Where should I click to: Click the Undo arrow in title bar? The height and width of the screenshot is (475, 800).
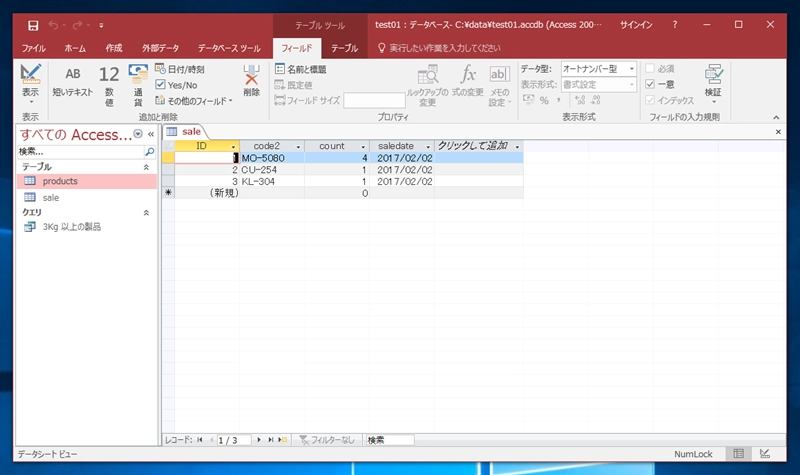click(x=54, y=24)
